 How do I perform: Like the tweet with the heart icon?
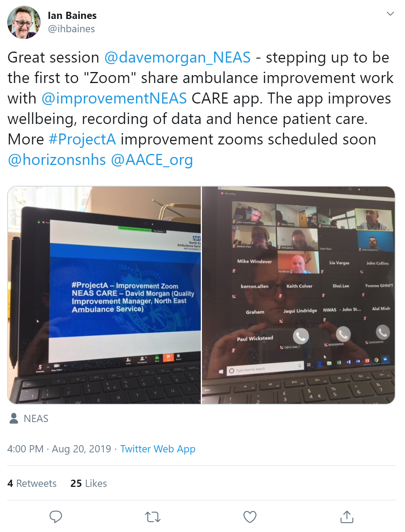tap(250, 516)
